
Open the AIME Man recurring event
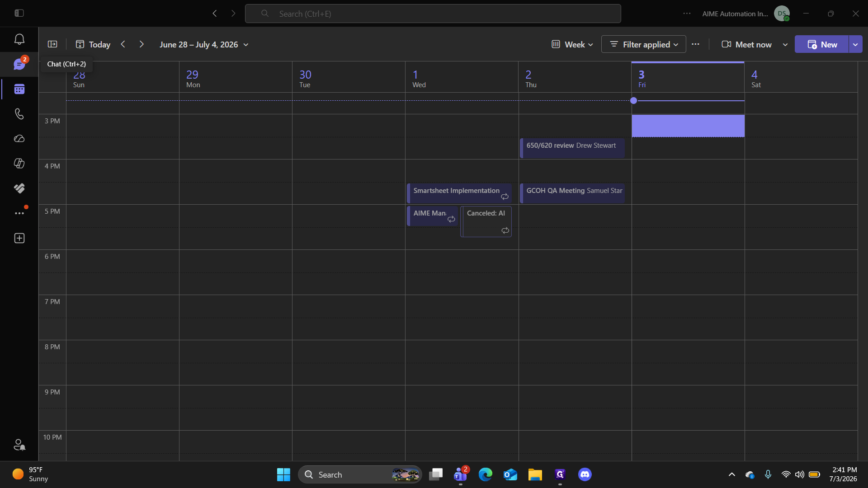click(x=432, y=216)
